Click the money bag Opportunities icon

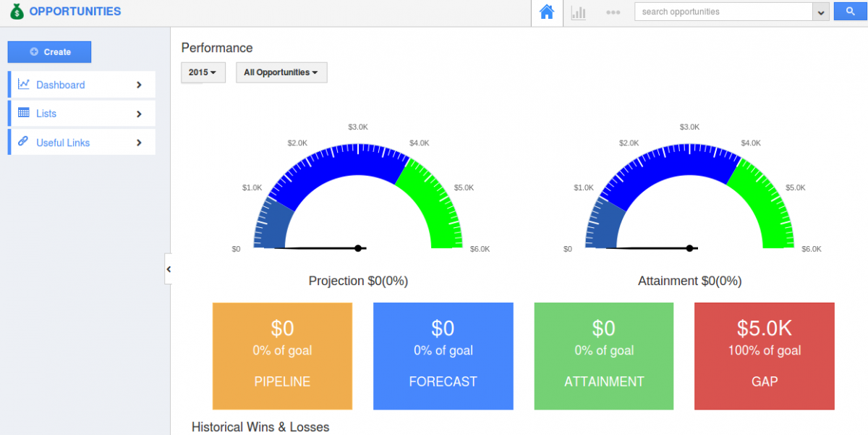pyautogui.click(x=16, y=11)
